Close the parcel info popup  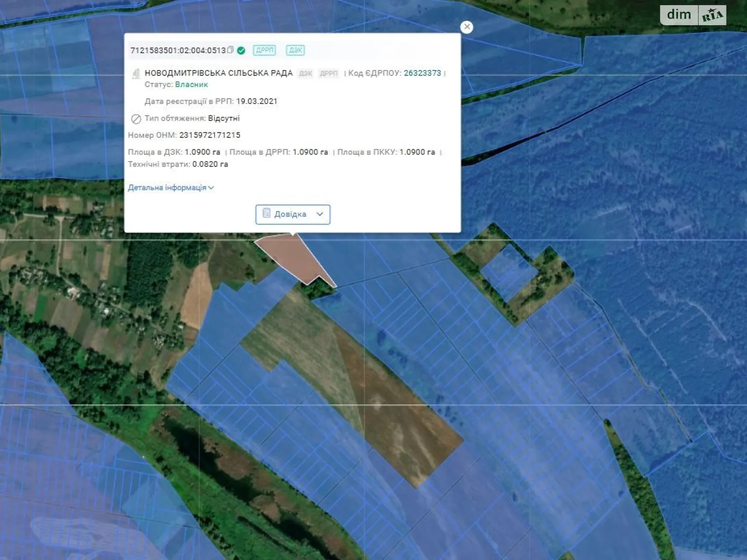tap(466, 27)
